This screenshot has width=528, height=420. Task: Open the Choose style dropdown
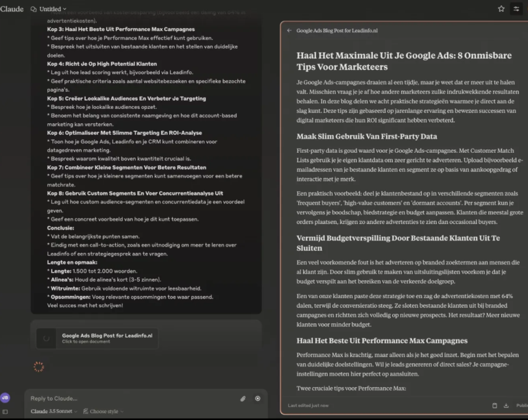click(x=104, y=411)
